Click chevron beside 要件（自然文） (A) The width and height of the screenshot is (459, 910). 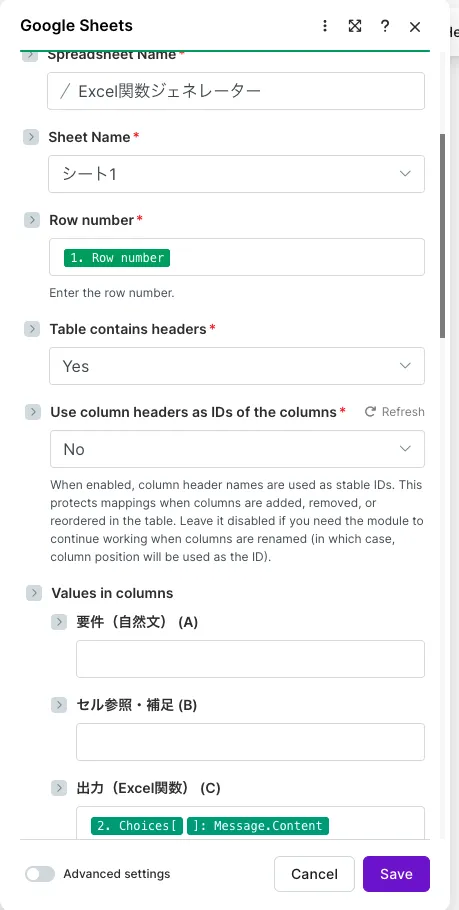point(59,622)
